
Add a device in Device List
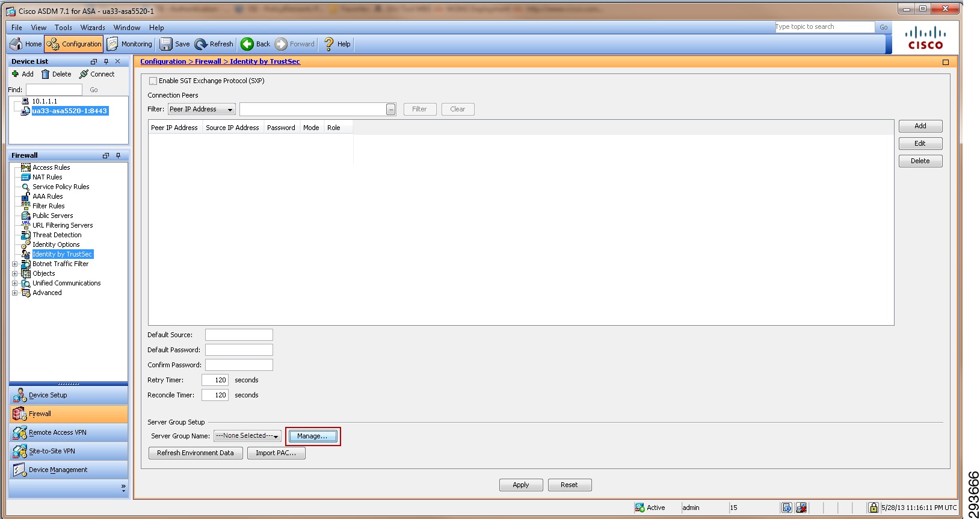(23, 74)
